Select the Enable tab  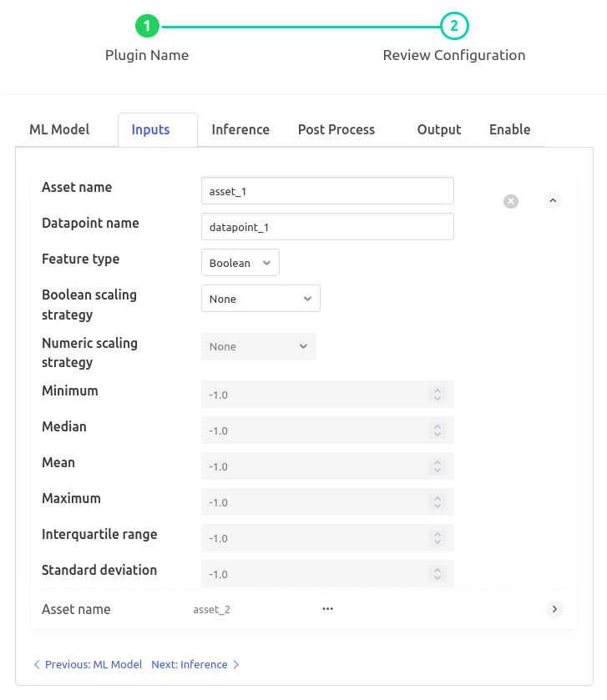click(x=510, y=129)
